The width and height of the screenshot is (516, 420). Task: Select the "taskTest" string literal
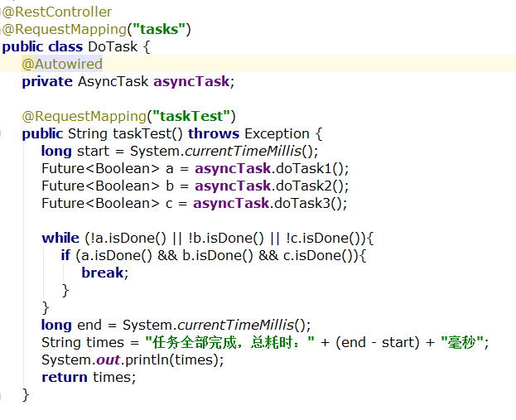191,116
